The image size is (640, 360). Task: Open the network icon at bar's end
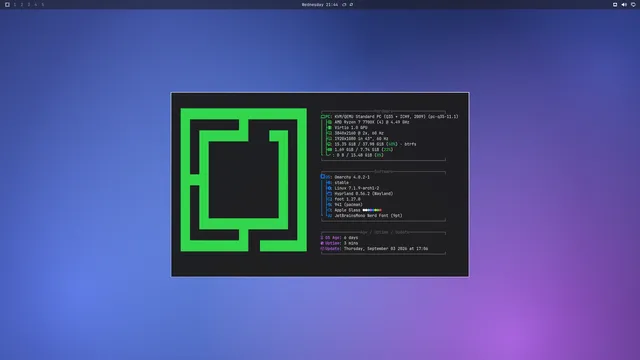pyautogui.click(x=633, y=4)
